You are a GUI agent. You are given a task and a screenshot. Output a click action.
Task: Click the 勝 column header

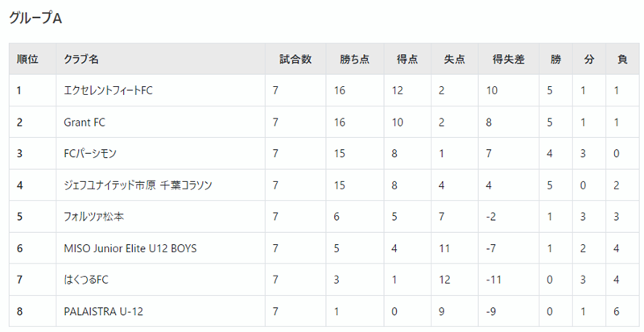coord(555,59)
